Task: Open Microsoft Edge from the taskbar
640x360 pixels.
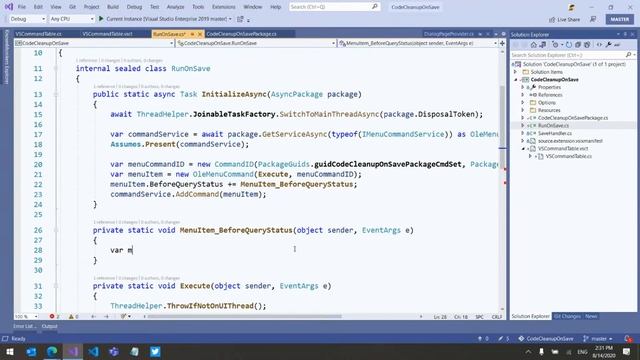Action: click(52, 351)
